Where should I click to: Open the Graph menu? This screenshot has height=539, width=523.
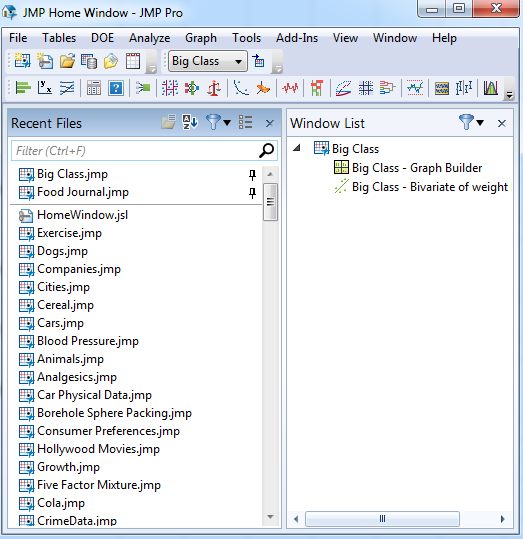[x=201, y=38]
